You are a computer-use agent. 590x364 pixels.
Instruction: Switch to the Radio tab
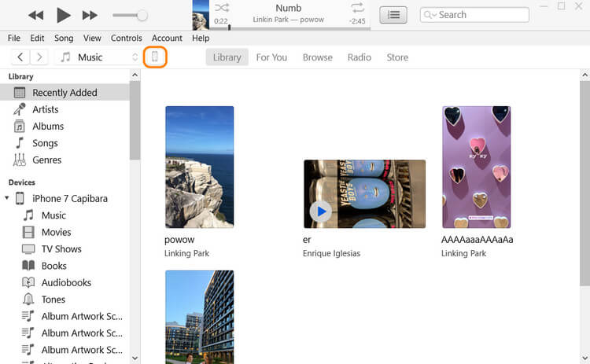click(x=360, y=57)
